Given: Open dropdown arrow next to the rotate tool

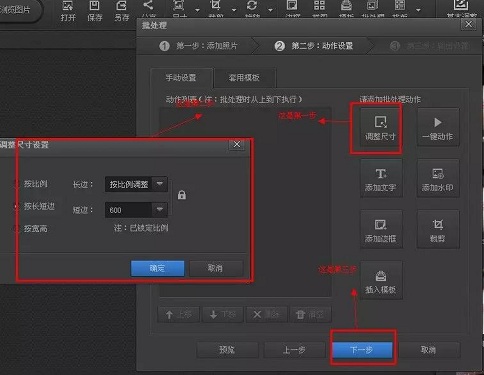Looking at the screenshot, I should click(x=270, y=10).
